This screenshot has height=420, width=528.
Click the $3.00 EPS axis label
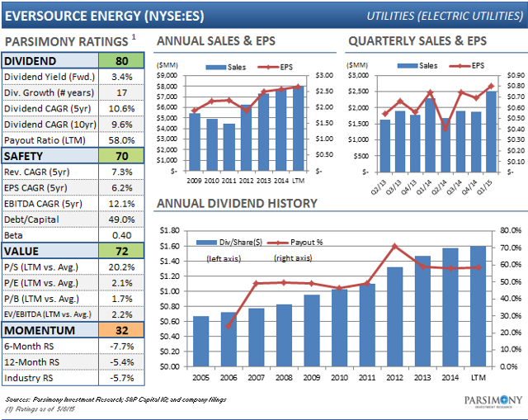click(324, 75)
